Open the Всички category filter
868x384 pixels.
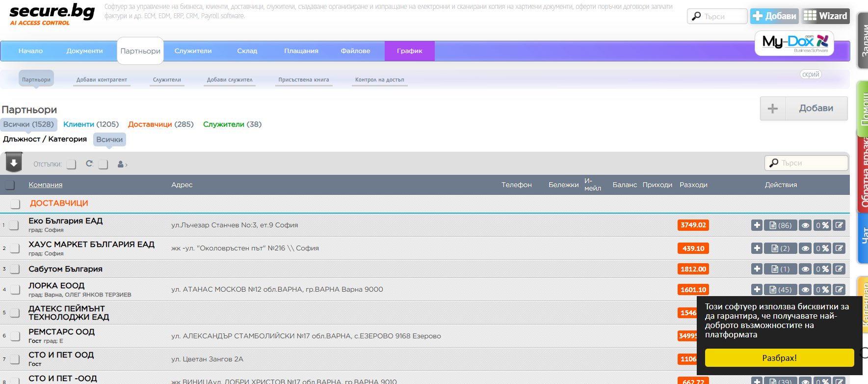pos(109,139)
